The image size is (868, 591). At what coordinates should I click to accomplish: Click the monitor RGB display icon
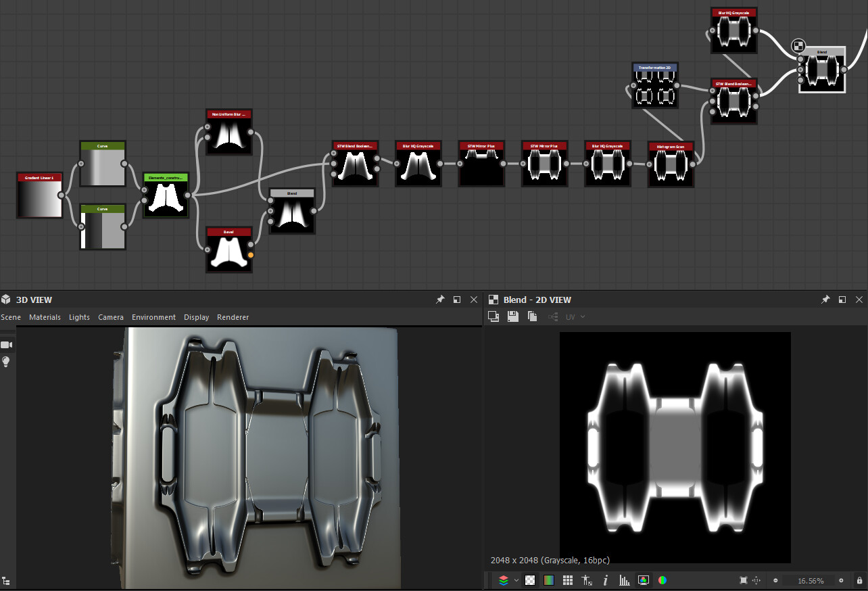[x=644, y=580]
